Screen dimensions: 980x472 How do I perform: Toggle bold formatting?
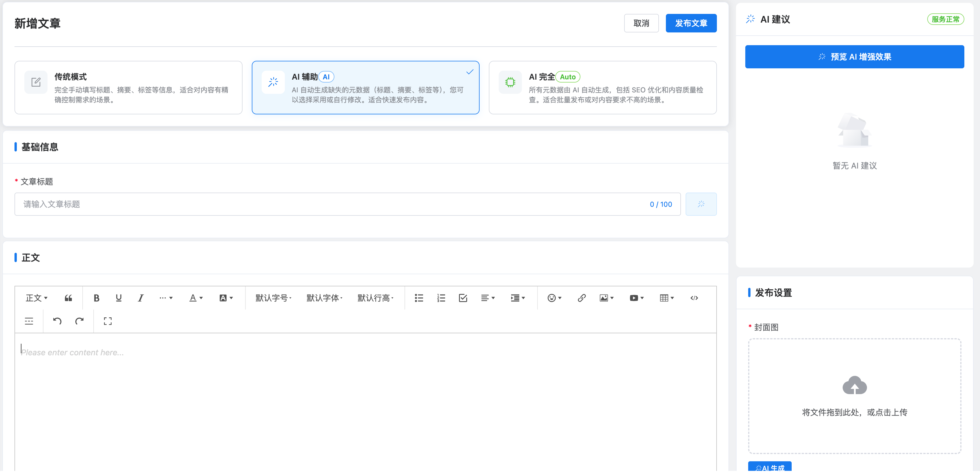(96, 298)
